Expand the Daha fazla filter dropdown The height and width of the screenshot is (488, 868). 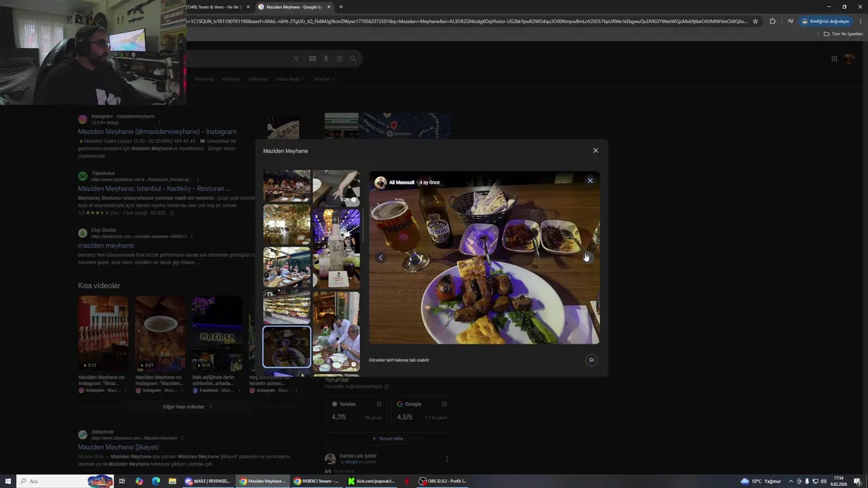[290, 79]
